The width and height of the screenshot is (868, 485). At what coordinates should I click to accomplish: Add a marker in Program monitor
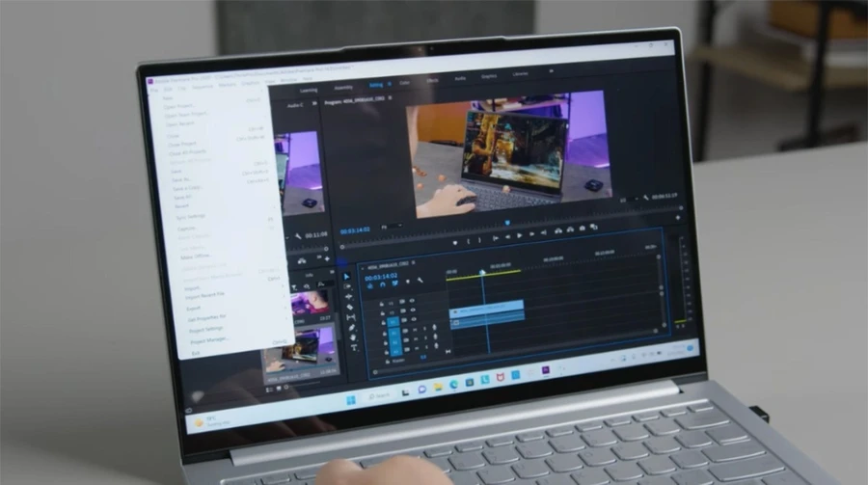[455, 243]
